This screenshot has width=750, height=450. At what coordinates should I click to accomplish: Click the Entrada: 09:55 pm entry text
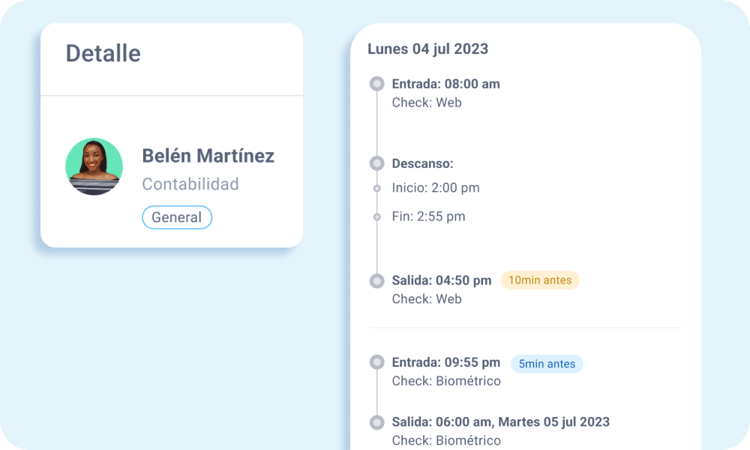pos(446,364)
